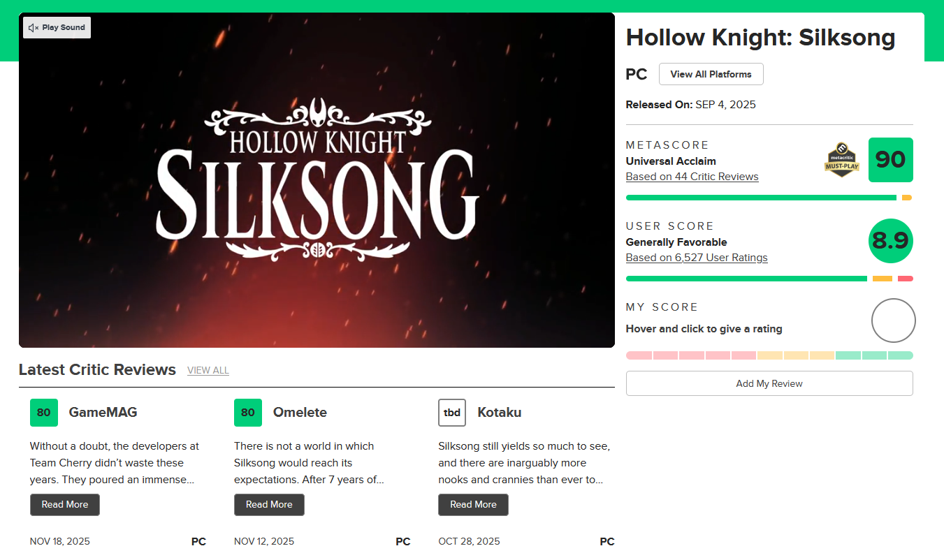Expand the Omelete review with Read More
944x560 pixels.
coord(269,505)
